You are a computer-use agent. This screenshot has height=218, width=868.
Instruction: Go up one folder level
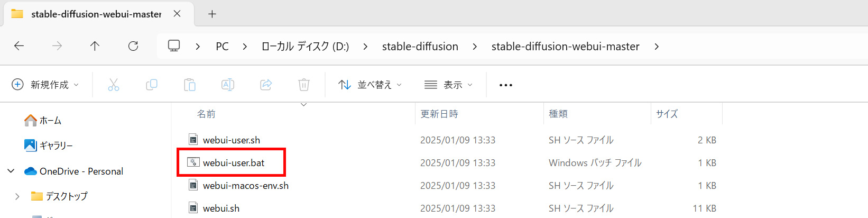pos(95,47)
